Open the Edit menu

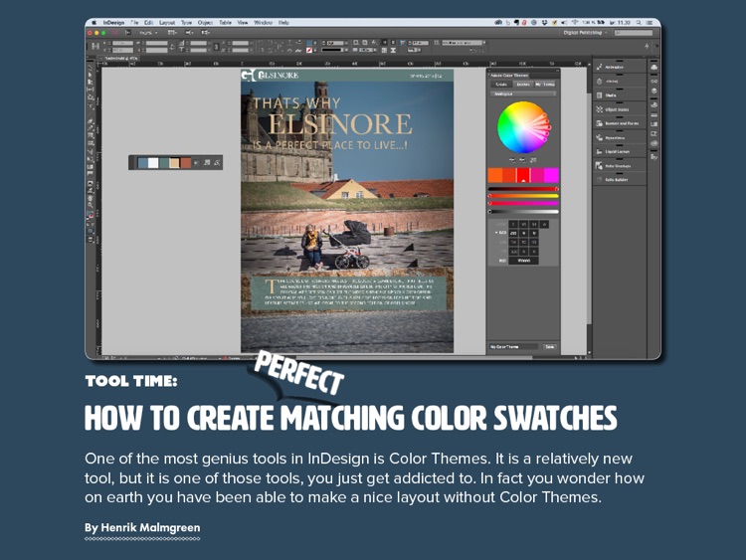click(x=149, y=22)
